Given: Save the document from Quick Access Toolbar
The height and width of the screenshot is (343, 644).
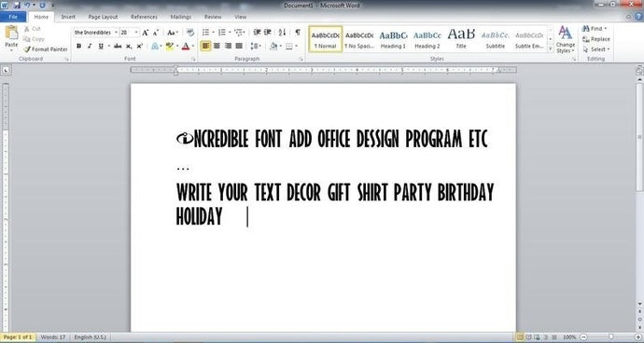Looking at the screenshot, I should (17, 6).
